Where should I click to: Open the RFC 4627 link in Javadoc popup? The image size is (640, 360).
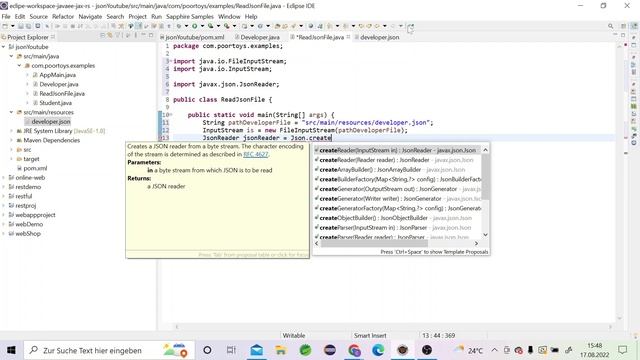(x=256, y=154)
